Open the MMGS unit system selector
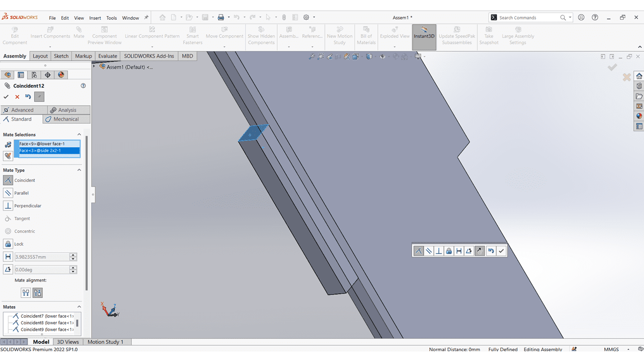The width and height of the screenshot is (644, 362). 611,349
